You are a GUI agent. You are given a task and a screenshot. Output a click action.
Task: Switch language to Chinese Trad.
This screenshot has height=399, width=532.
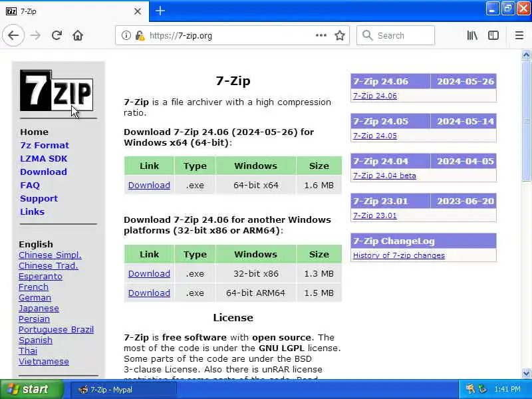tap(48, 265)
